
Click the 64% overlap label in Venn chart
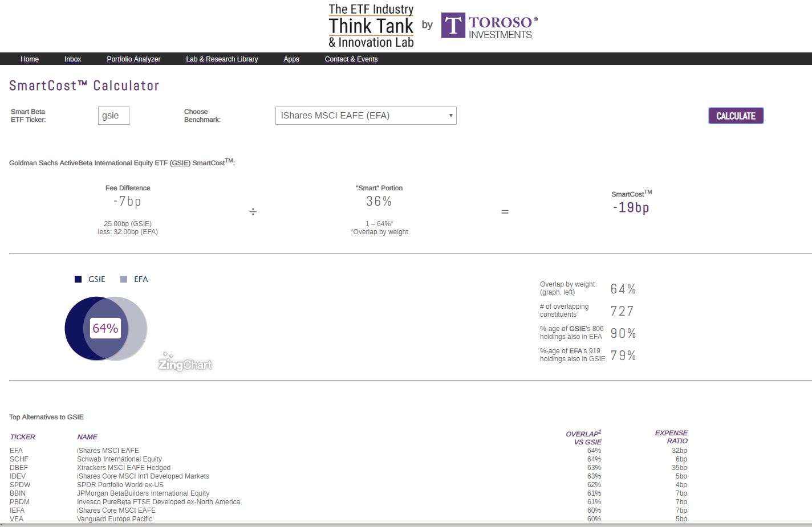(x=105, y=328)
